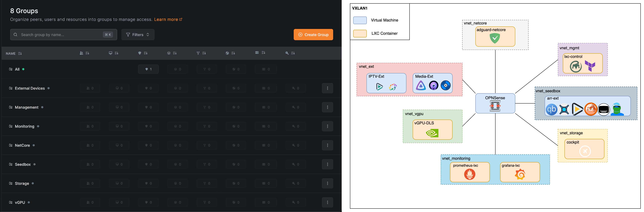Open the Storage row three-dot menu

point(327,183)
